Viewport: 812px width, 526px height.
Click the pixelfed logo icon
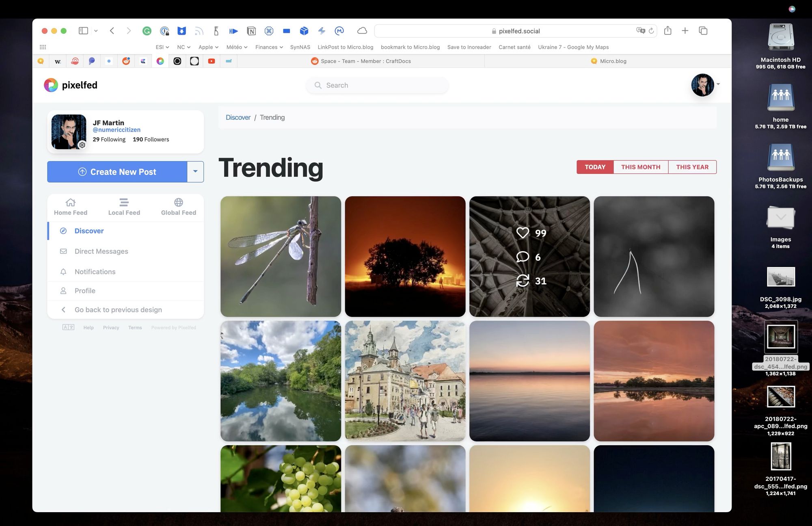[x=51, y=85]
